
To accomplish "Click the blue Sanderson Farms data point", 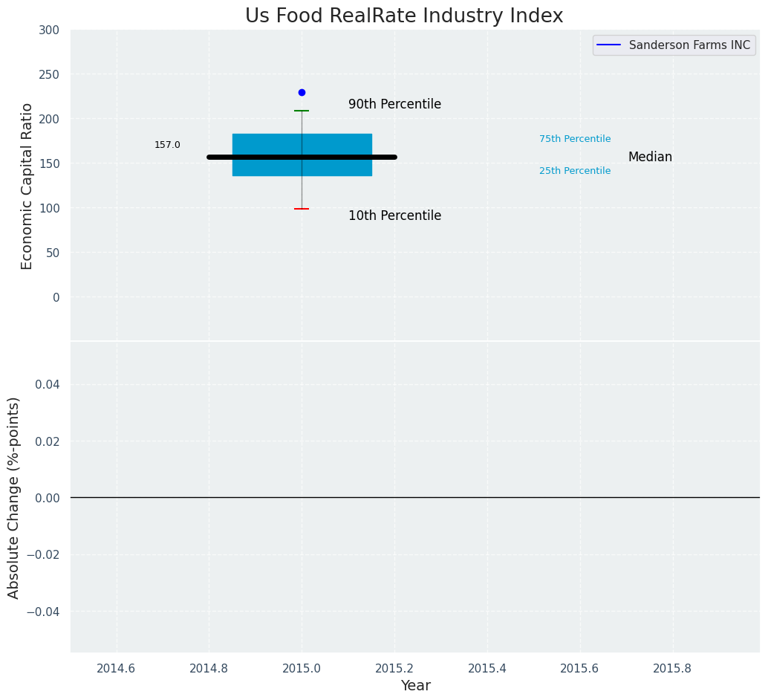I will 302,93.
